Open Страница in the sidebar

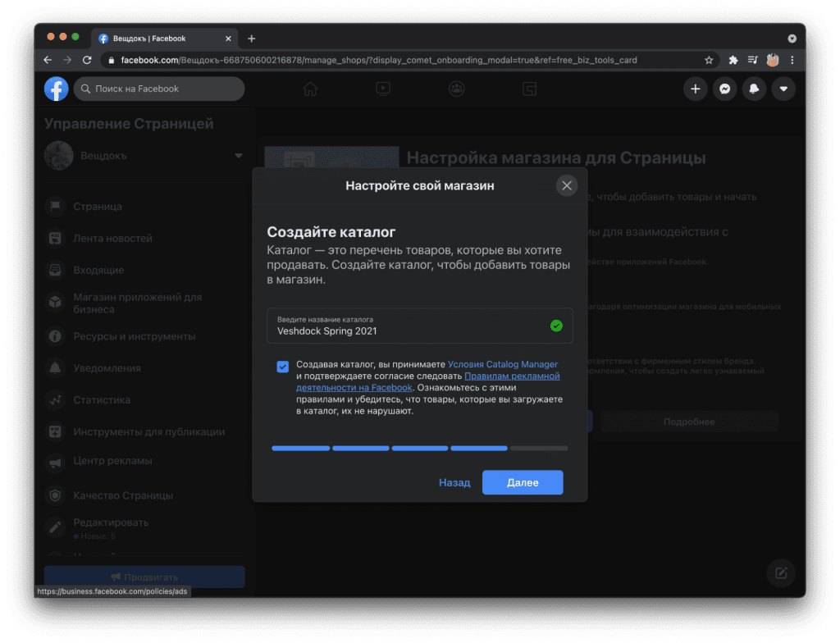tap(98, 207)
